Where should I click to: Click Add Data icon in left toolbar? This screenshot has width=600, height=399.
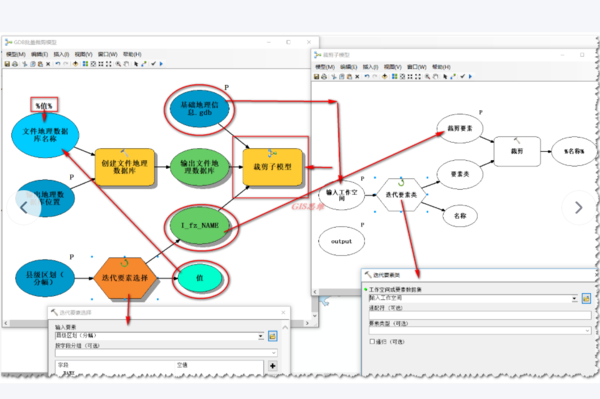75,64
